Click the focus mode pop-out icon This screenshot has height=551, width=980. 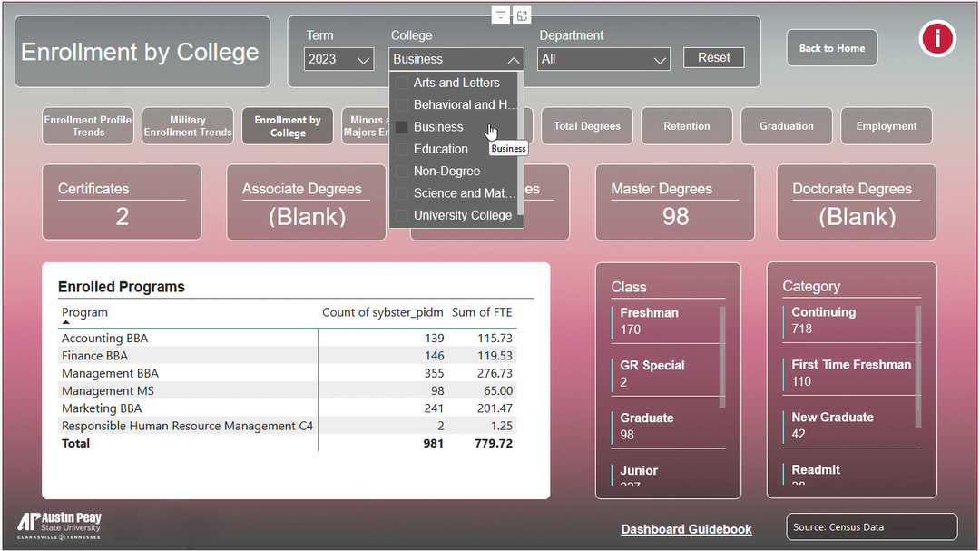pyautogui.click(x=522, y=15)
